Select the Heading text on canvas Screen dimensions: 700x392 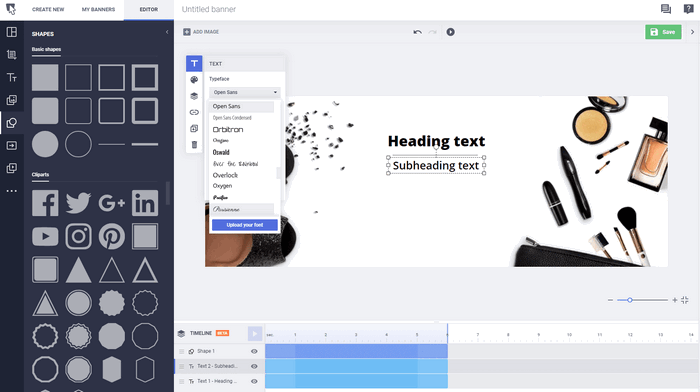[436, 141]
